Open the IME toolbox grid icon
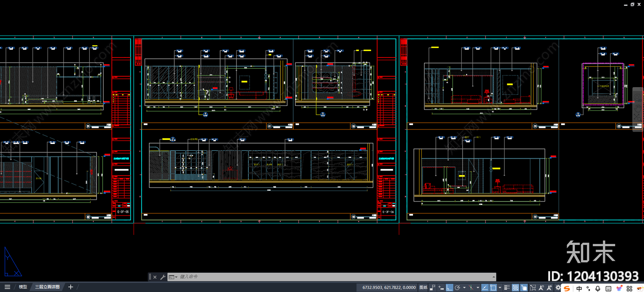The height and width of the screenshot is (292, 644). (630, 288)
